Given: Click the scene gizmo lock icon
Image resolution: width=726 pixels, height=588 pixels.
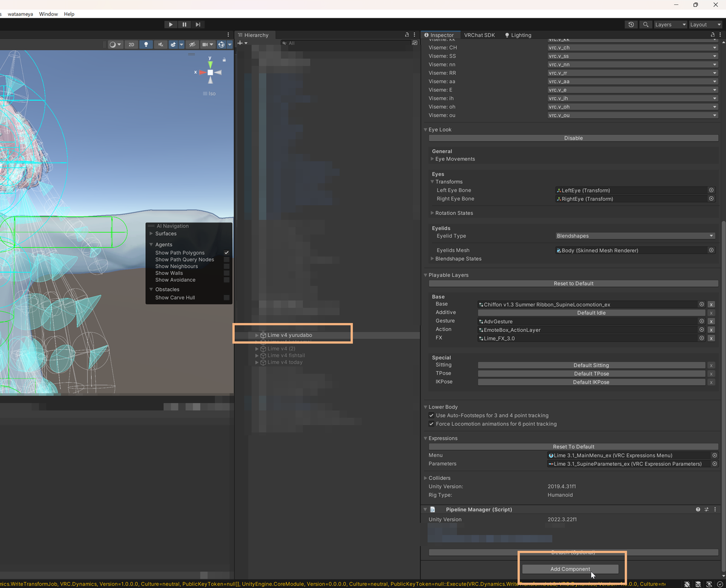Looking at the screenshot, I should (x=224, y=59).
